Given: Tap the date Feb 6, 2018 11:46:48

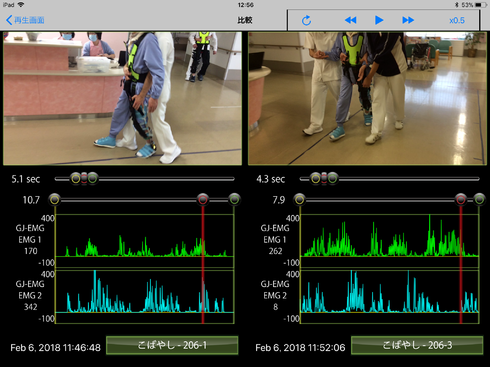Looking at the screenshot, I should coord(55,348).
